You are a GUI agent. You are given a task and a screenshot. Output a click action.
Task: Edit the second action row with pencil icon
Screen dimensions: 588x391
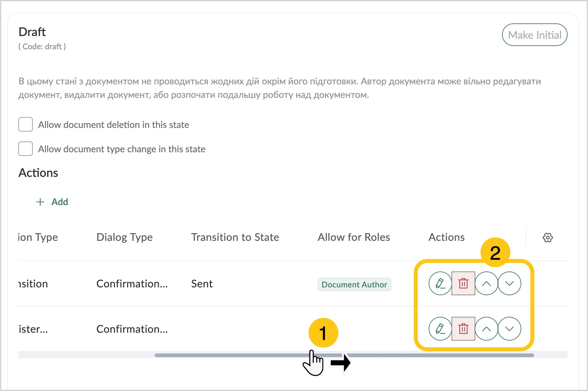[440, 329]
